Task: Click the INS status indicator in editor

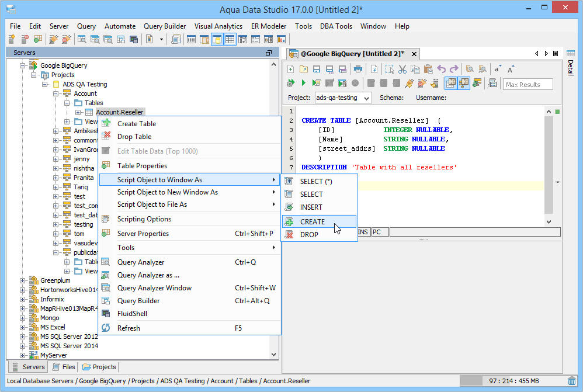Action: point(363,232)
